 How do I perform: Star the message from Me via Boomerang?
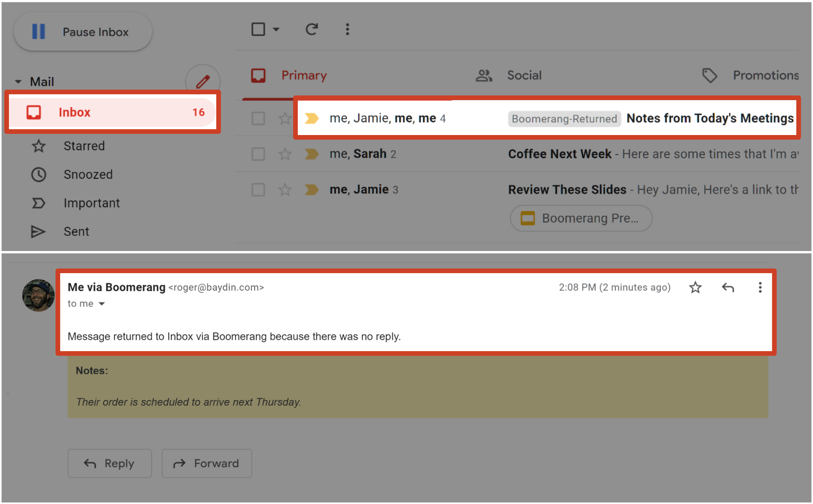coord(695,288)
